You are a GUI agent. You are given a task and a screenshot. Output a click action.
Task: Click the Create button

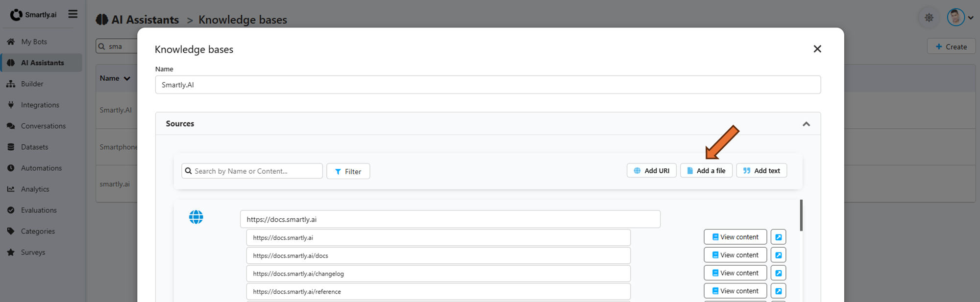tap(951, 46)
